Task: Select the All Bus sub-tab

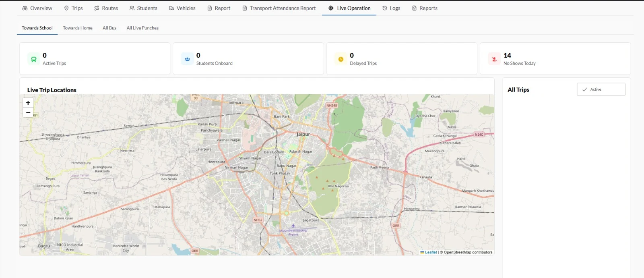Action: [x=109, y=28]
